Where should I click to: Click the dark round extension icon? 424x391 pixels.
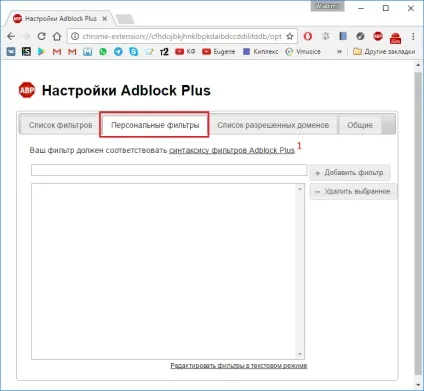pyautogui.click(x=360, y=36)
